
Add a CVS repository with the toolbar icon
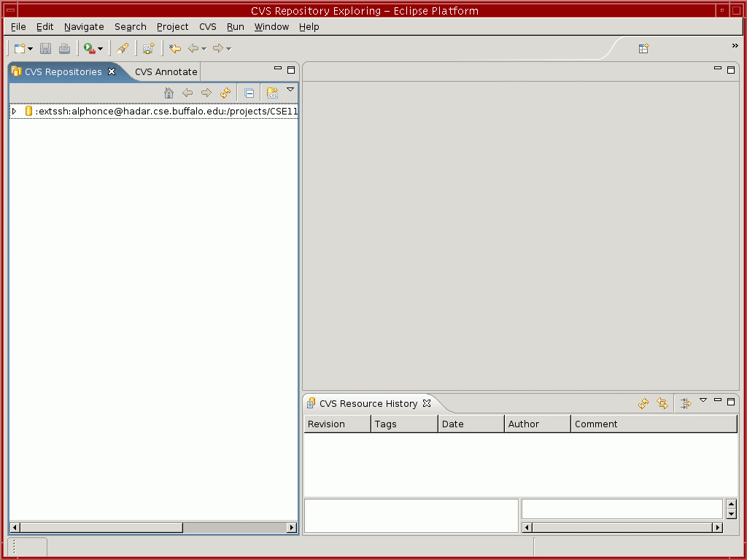pos(273,93)
